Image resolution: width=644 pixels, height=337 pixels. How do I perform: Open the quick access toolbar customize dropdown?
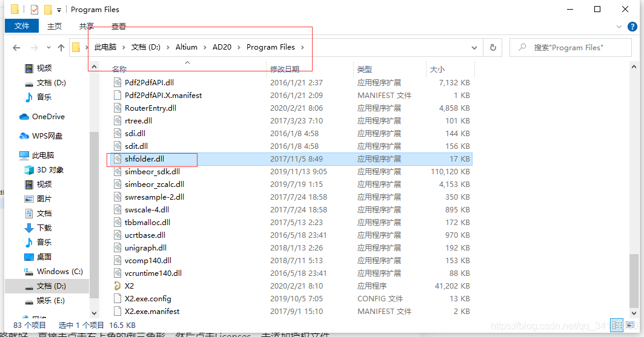pyautogui.click(x=59, y=10)
